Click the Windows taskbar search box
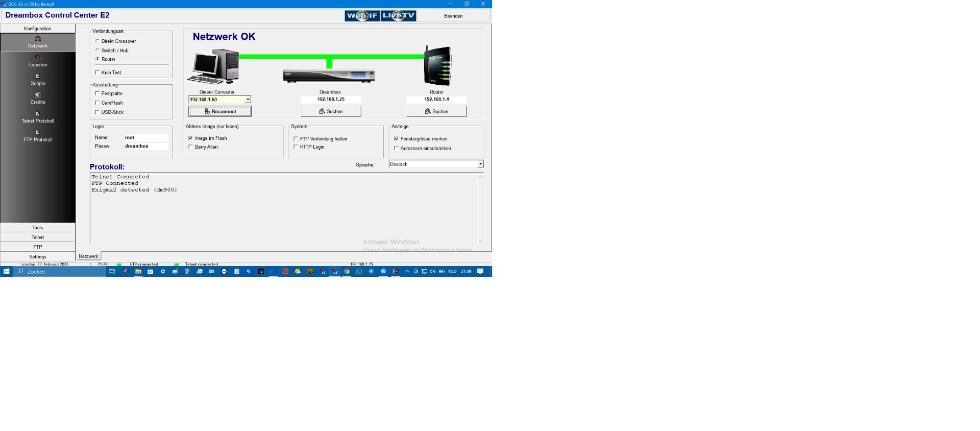This screenshot has width=980, height=431. pos(59,272)
